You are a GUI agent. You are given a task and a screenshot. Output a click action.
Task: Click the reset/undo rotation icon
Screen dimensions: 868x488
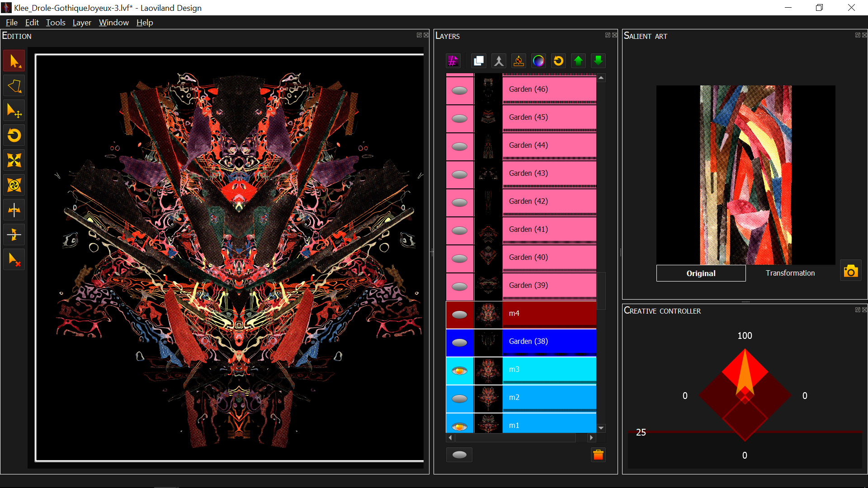coord(559,60)
